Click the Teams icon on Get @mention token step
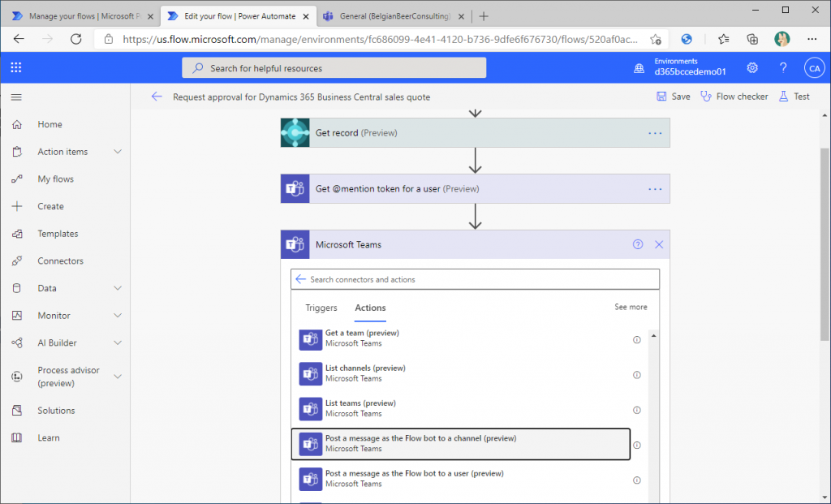Image resolution: width=831 pixels, height=504 pixels. (295, 188)
